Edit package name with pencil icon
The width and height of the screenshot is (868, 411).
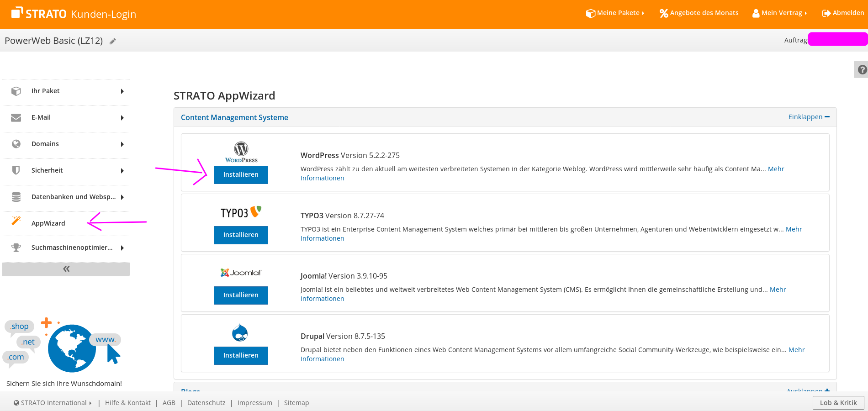113,41
